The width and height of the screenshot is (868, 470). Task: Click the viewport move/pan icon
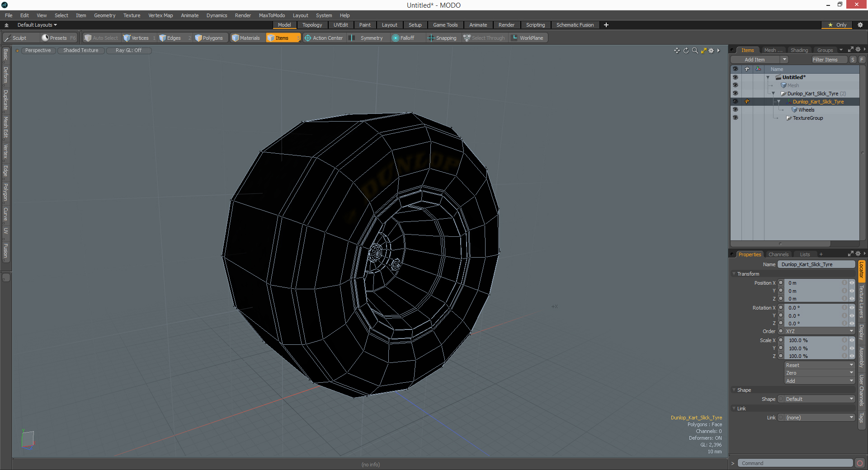677,51
